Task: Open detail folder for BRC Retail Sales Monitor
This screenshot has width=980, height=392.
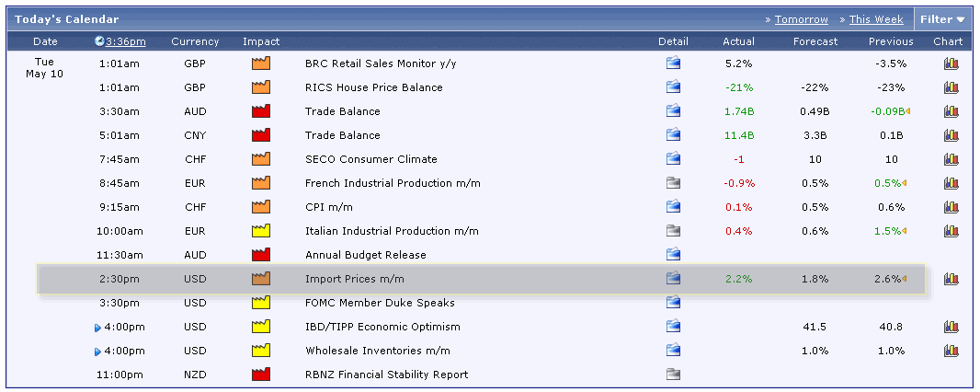Action: coord(673,63)
